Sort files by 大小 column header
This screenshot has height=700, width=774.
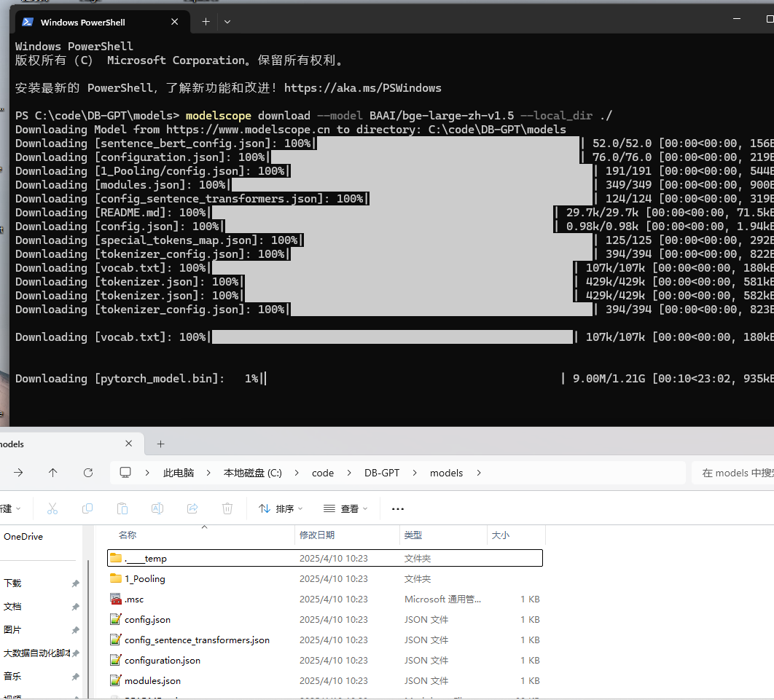[x=501, y=535]
